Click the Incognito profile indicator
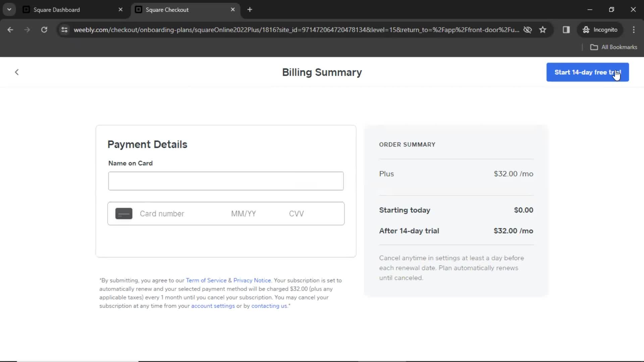The height and width of the screenshot is (362, 644). (600, 30)
